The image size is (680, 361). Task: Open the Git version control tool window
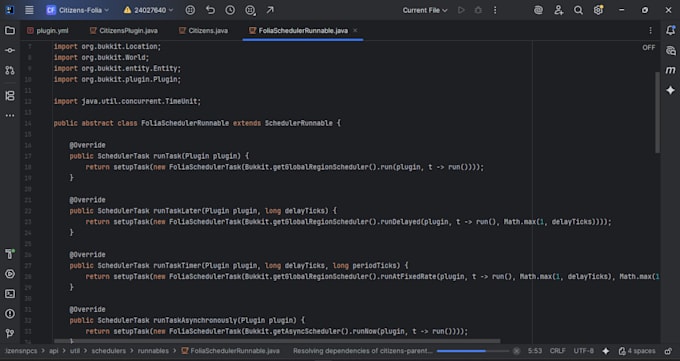coord(10,333)
